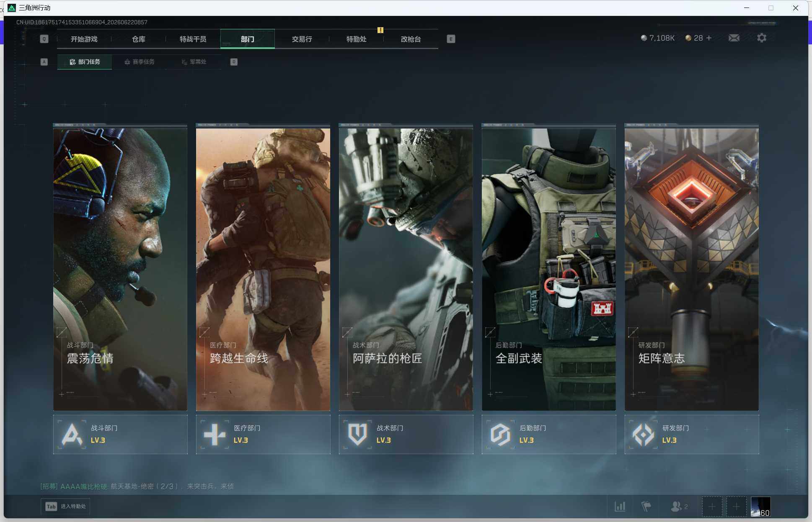Click the player avatar level 60
812x522 pixels.
click(x=760, y=507)
